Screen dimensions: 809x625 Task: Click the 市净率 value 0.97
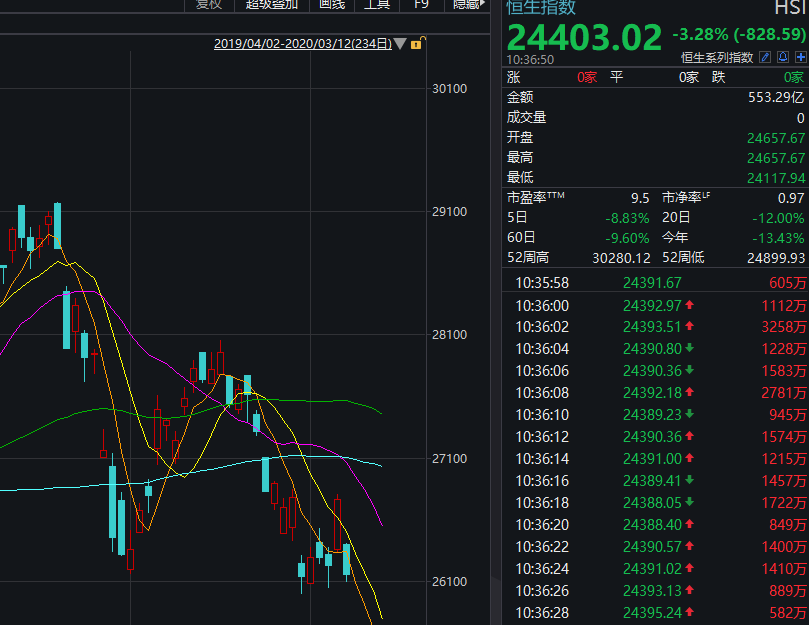coord(791,198)
